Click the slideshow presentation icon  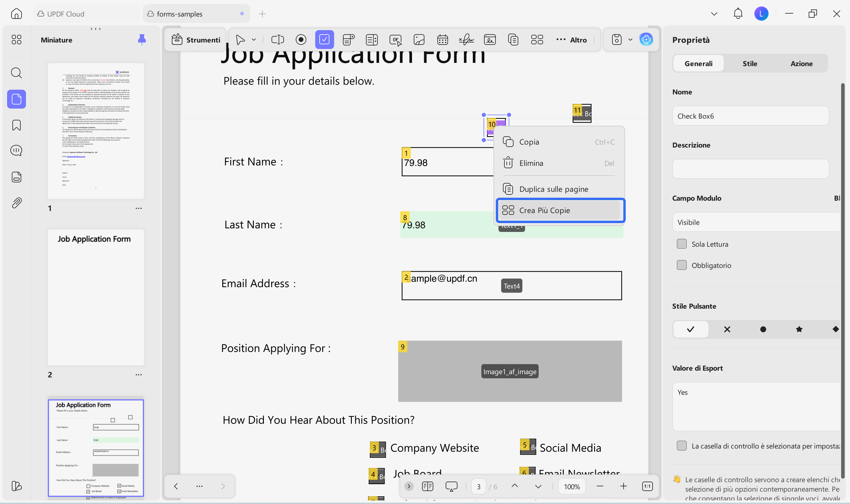[451, 486]
